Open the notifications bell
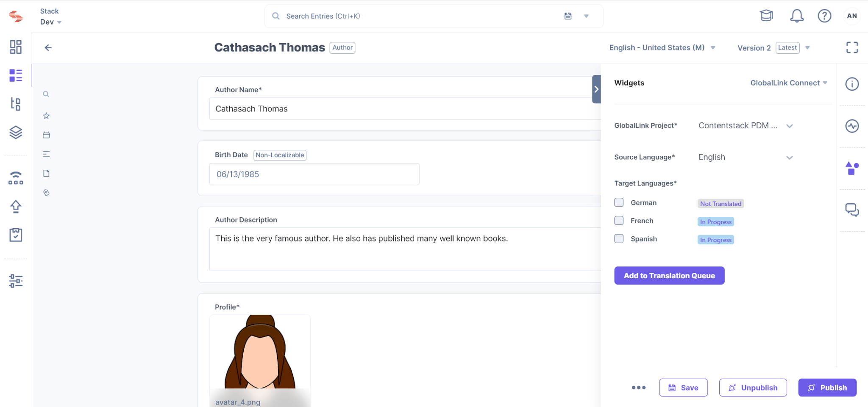This screenshot has height=407, width=868. [x=797, y=16]
